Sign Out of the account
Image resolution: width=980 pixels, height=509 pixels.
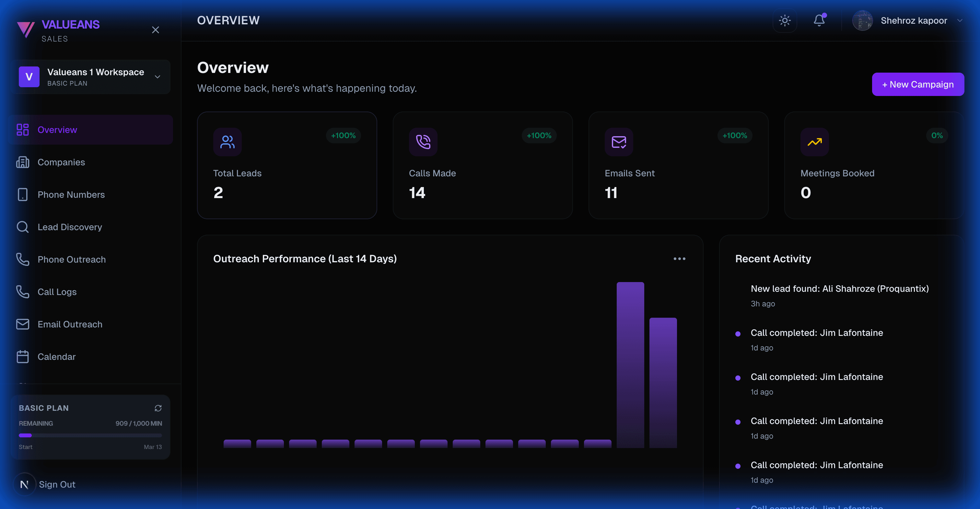[x=57, y=484]
